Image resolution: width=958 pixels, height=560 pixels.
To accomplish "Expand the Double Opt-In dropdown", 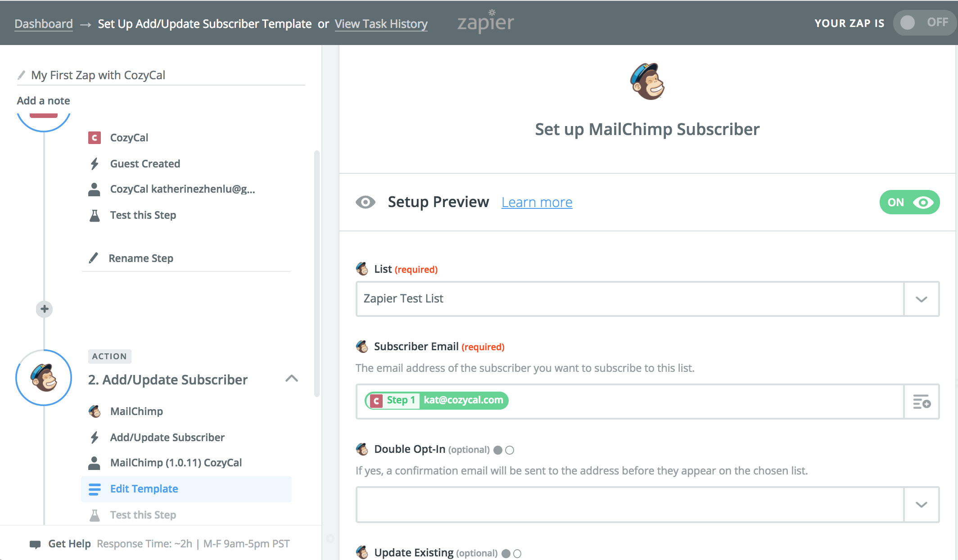I will coord(921,504).
